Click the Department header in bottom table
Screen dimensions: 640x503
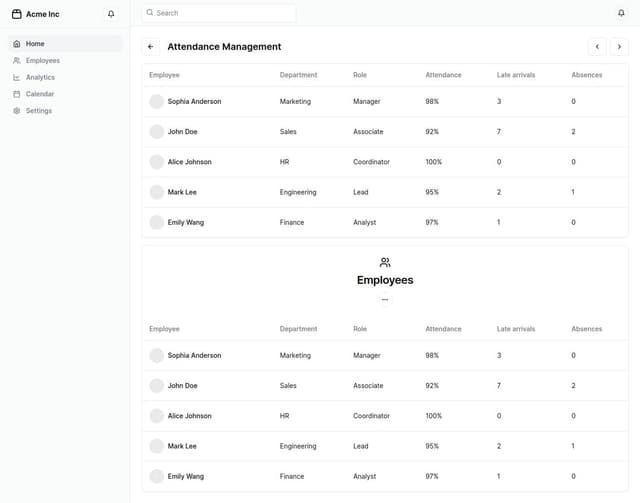click(x=298, y=329)
